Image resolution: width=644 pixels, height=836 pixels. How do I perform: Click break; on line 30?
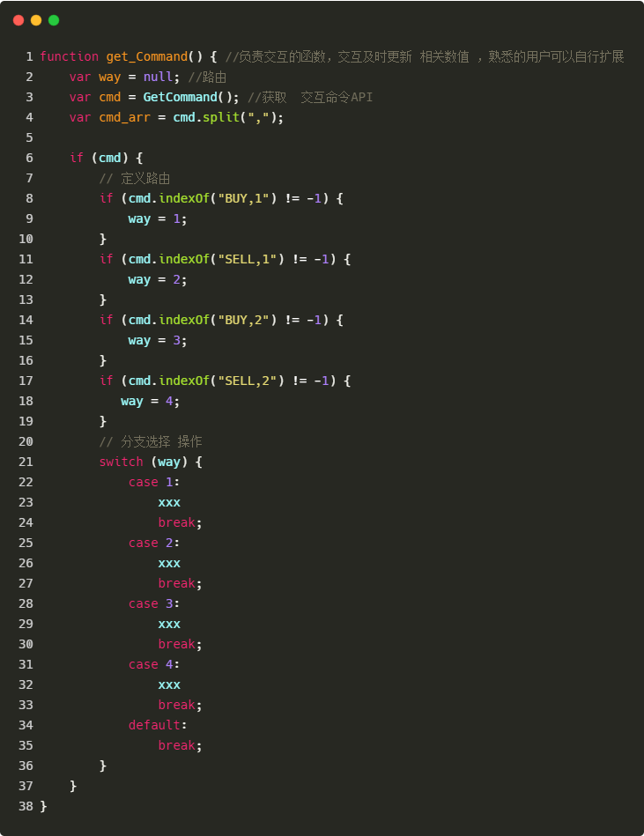tap(181, 644)
